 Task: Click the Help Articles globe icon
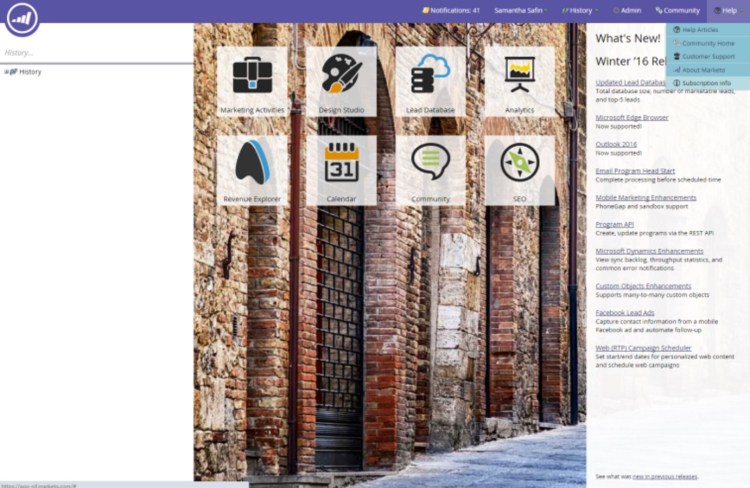pos(677,30)
